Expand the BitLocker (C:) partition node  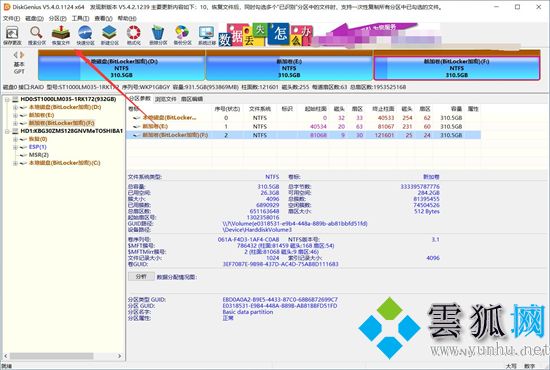15,163
